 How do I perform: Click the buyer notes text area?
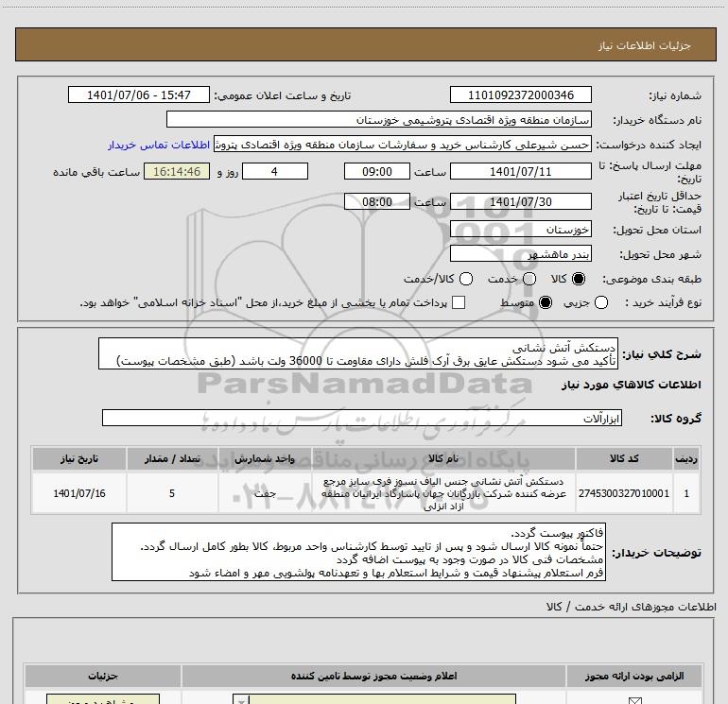[358, 552]
